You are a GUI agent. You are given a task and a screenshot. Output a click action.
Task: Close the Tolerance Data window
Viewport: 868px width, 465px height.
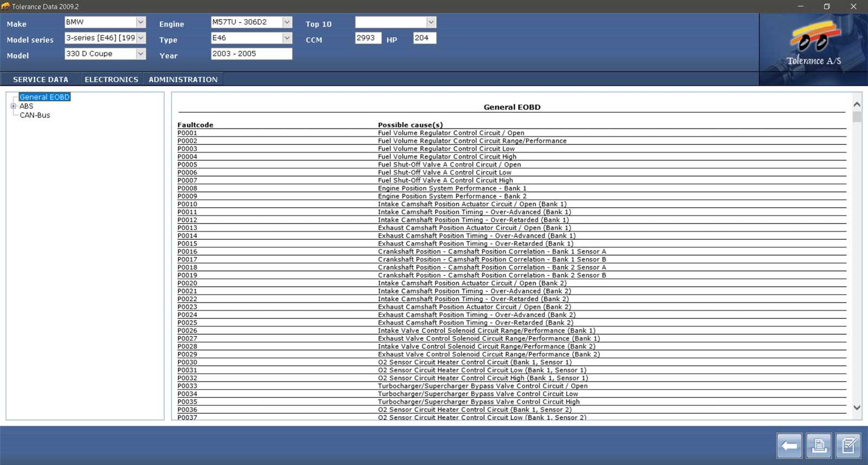point(853,7)
